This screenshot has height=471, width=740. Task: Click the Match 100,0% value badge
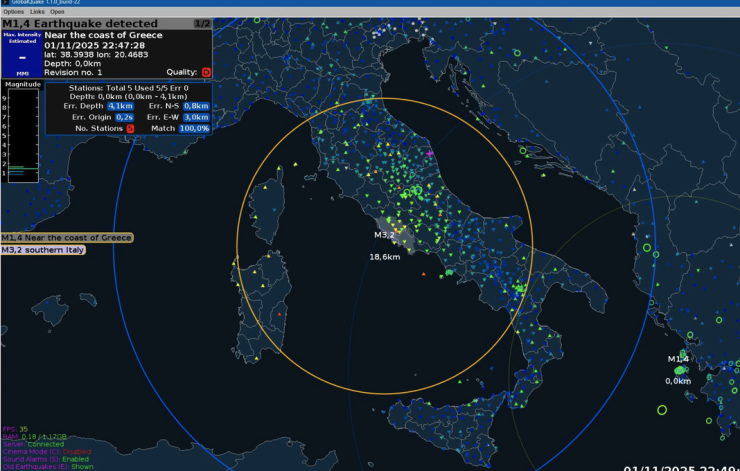[195, 128]
